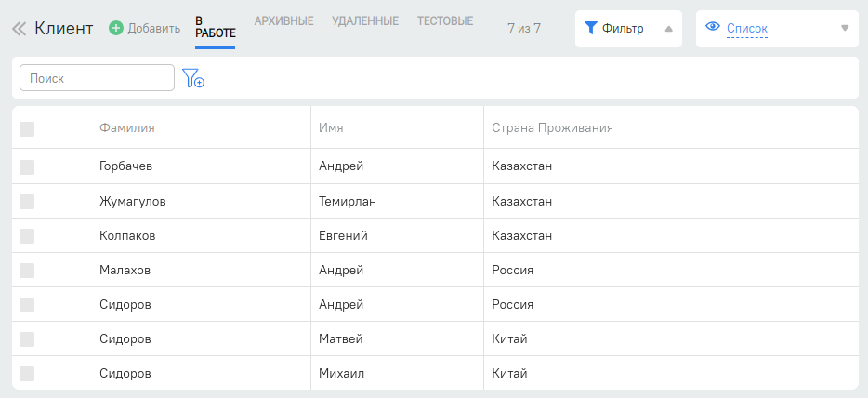Sort by the Фамилия column header
The image size is (868, 398).
click(127, 128)
